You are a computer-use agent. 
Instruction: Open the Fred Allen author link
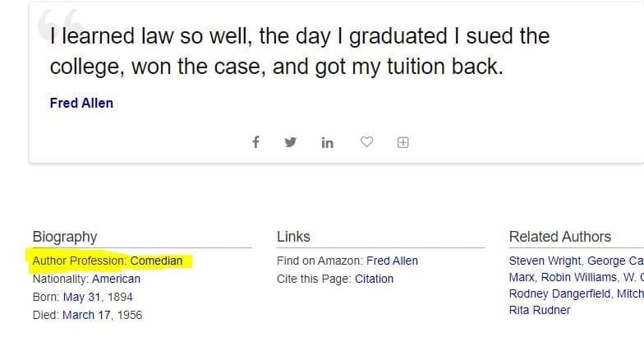coord(81,103)
